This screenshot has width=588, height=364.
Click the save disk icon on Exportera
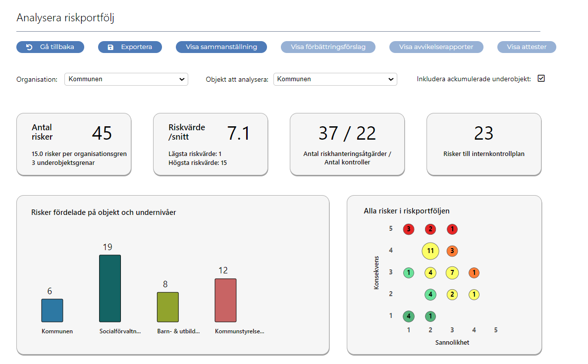click(110, 47)
